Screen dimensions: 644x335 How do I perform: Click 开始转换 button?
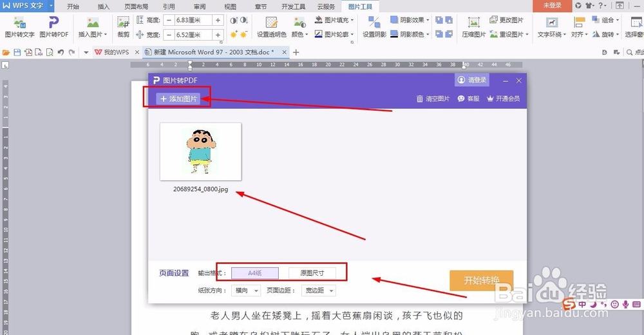[481, 280]
